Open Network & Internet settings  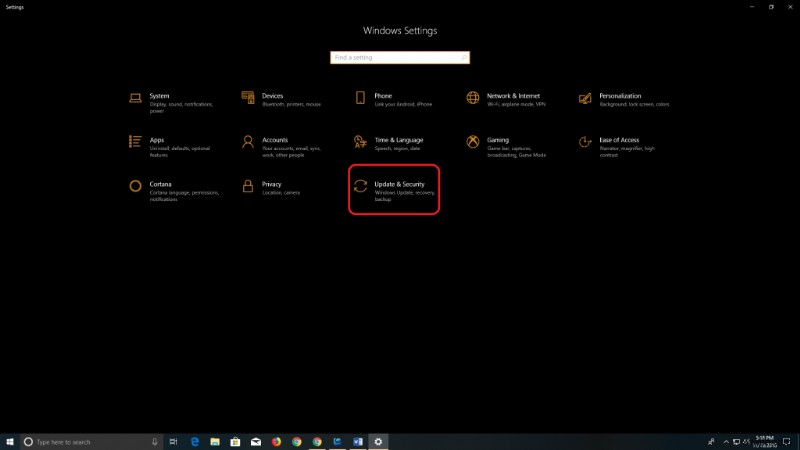(x=506, y=99)
